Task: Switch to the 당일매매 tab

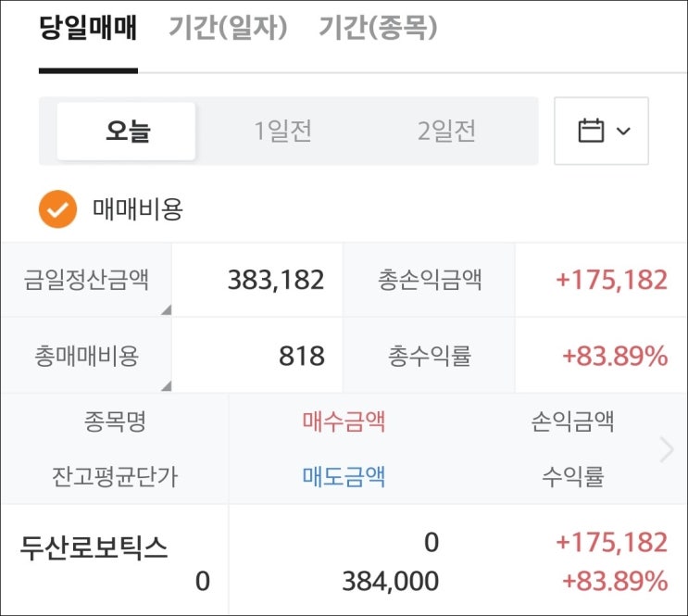Action: 88,29
